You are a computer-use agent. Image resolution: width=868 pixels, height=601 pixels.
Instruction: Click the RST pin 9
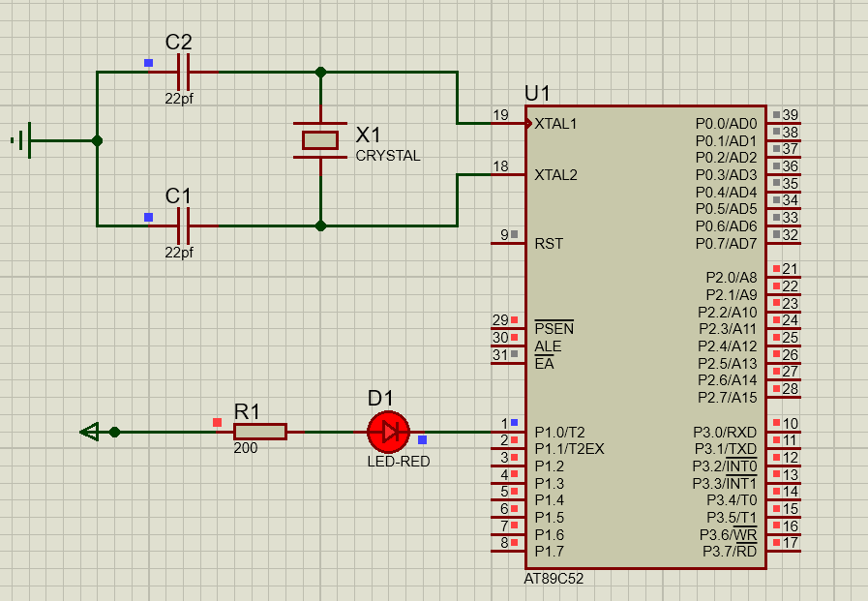[x=508, y=243]
